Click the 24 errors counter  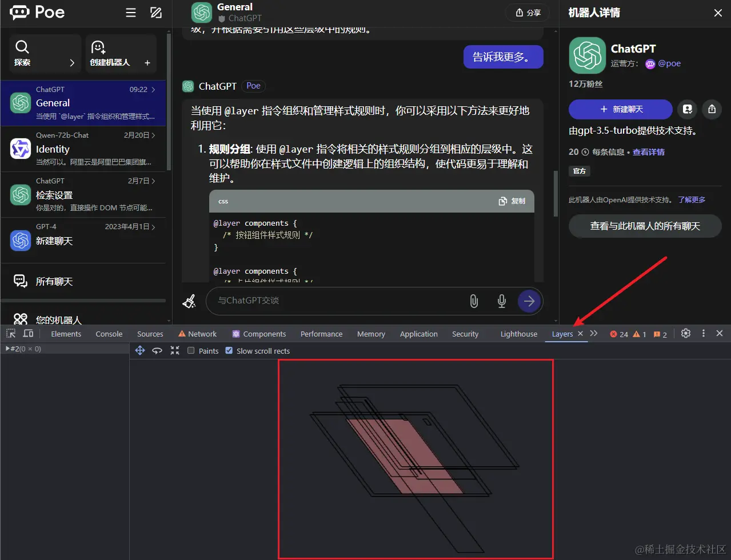coord(620,334)
